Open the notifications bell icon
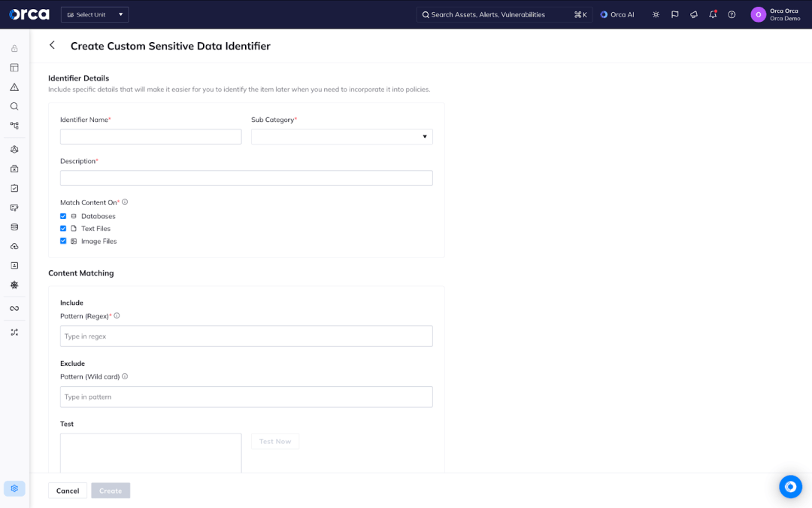812x508 pixels. pyautogui.click(x=713, y=14)
